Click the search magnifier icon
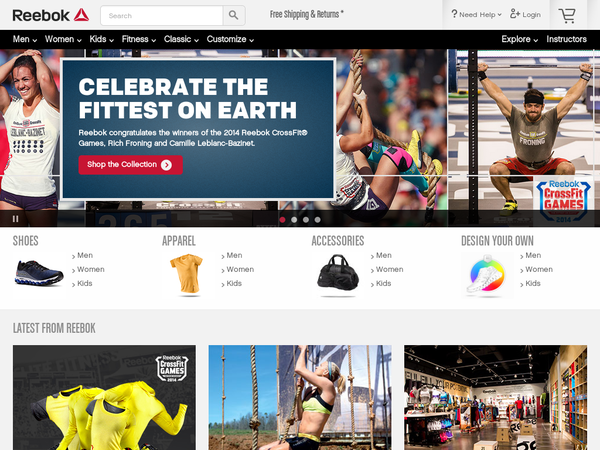600x450 pixels. (233, 15)
